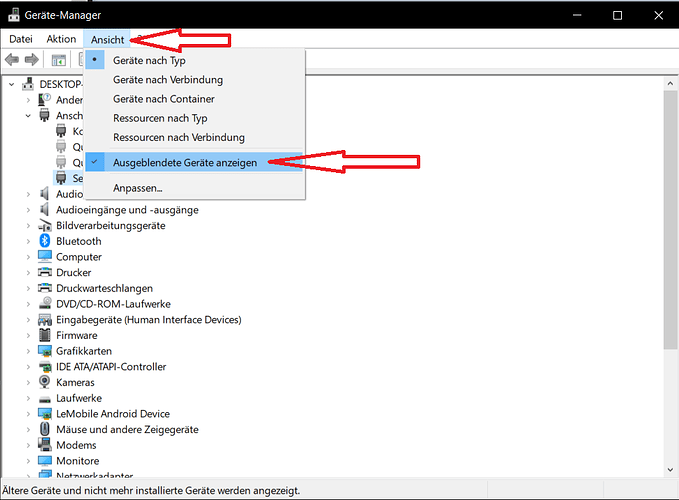This screenshot has height=500, width=679.
Task: Click the Geräte-Manager title bar icon
Action: [14, 15]
